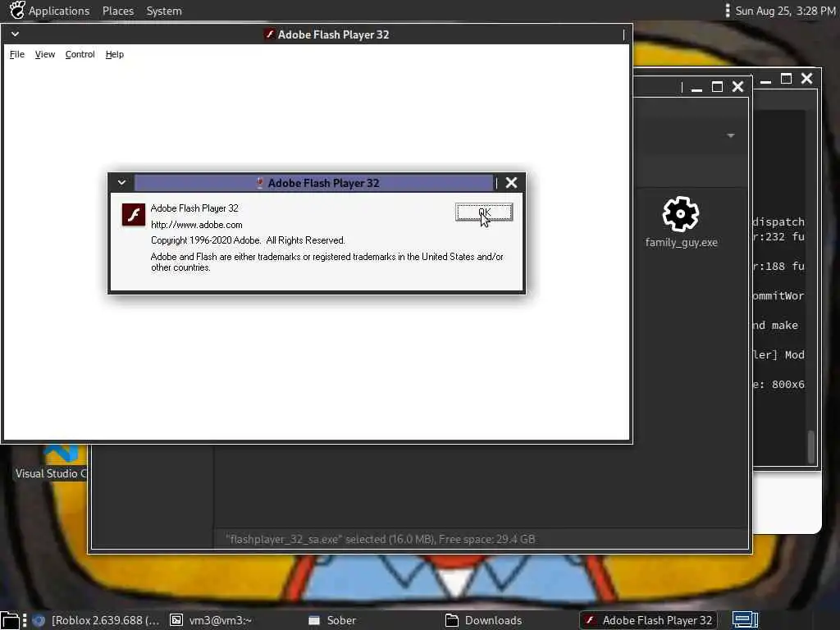Open the main Flash Player window menu chevron
The width and height of the screenshot is (840, 630).
(x=15, y=34)
